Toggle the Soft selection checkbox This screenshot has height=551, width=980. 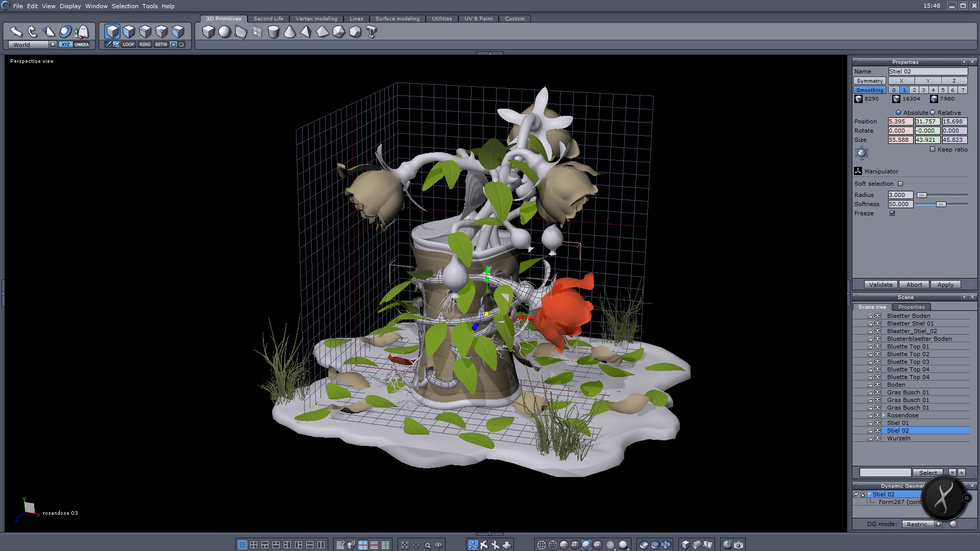900,184
